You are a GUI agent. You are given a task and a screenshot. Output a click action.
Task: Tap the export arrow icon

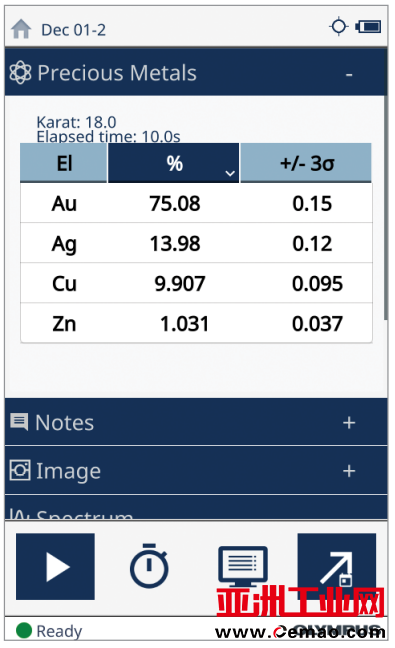click(x=337, y=567)
